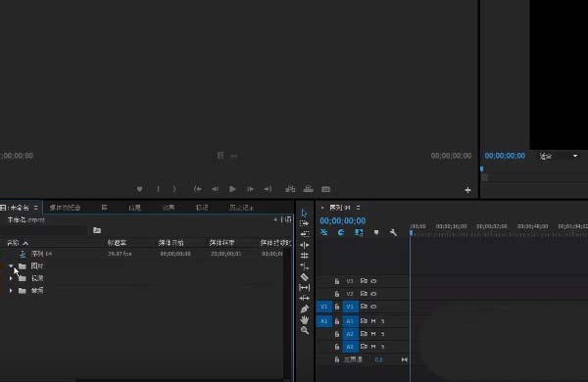
Task: Switch to the 库 tab
Action: [104, 208]
